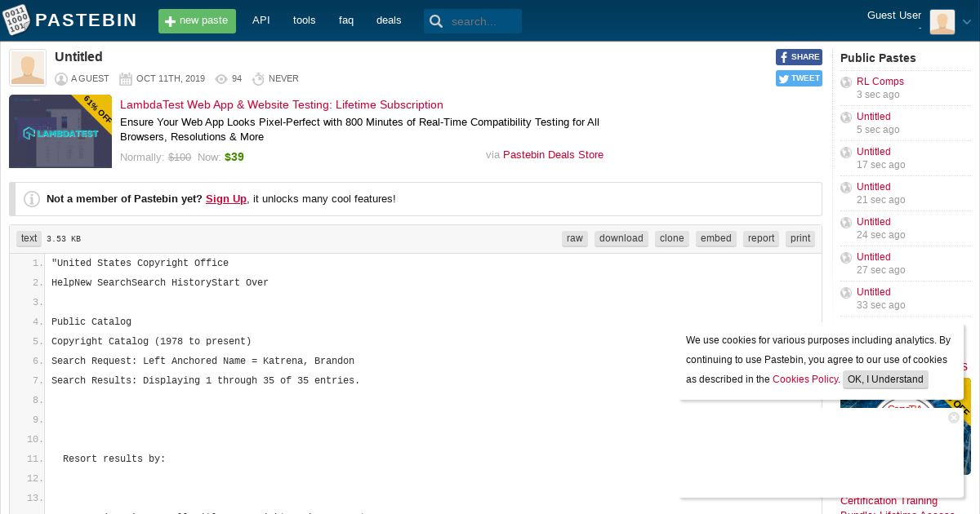Click line "Search Request: Left Anchored Name"

click(x=203, y=361)
